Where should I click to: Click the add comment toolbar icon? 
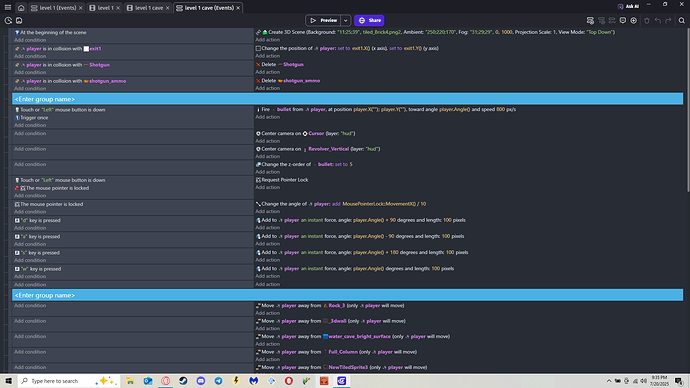[623, 20]
